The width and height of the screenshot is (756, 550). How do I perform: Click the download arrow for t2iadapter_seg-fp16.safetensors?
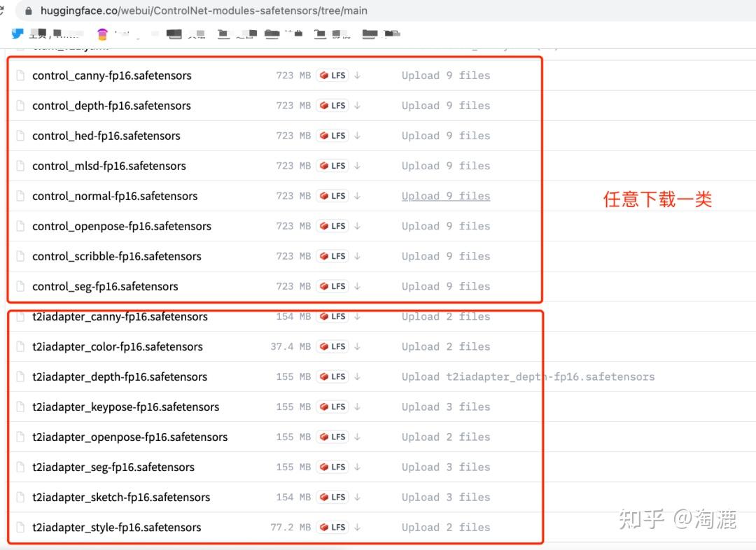click(358, 467)
